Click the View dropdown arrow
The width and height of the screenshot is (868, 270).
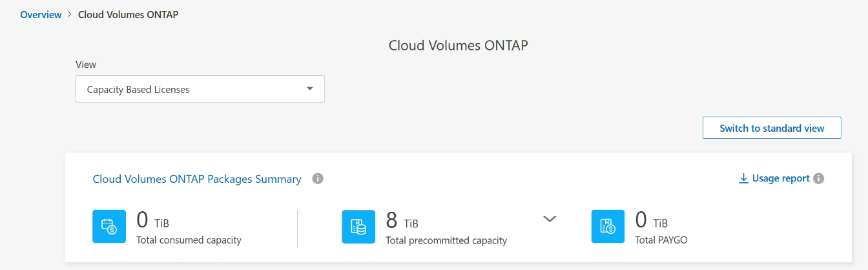[x=309, y=89]
